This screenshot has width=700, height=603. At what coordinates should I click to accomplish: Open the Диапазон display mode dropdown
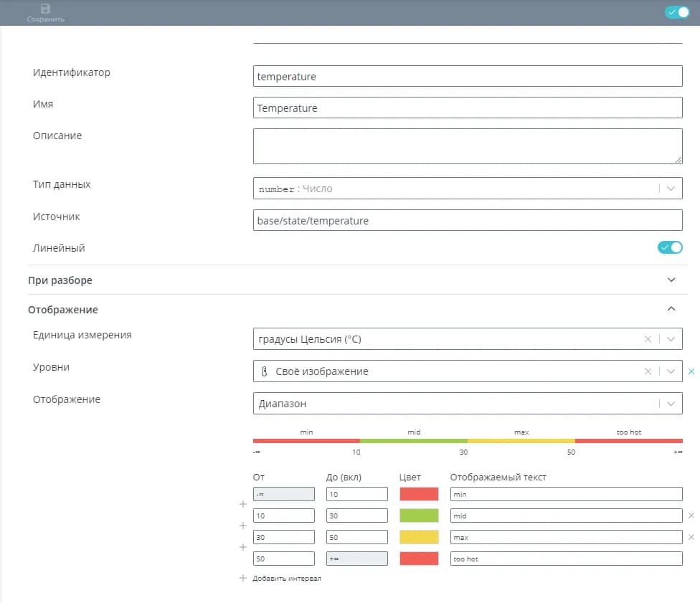pyautogui.click(x=671, y=404)
